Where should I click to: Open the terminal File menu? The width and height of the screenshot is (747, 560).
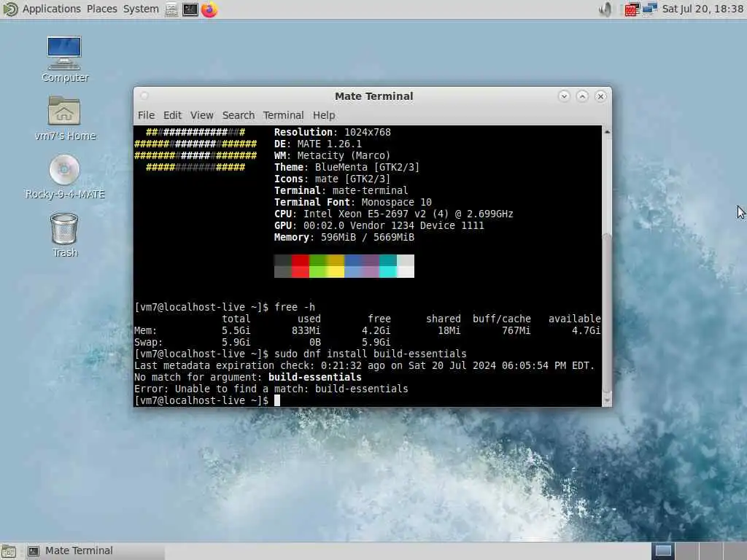click(x=146, y=115)
